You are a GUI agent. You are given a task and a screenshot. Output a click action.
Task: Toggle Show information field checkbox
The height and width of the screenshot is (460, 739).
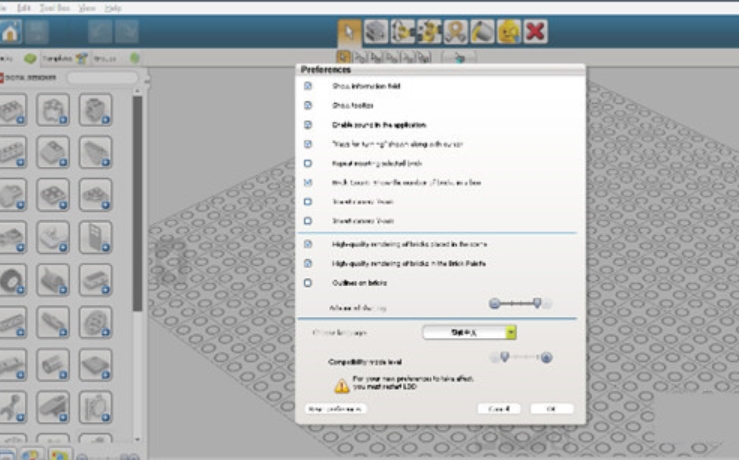point(308,86)
